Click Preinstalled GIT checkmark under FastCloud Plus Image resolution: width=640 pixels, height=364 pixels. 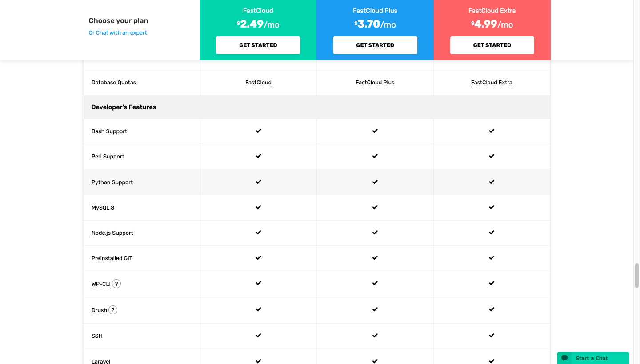tap(375, 258)
